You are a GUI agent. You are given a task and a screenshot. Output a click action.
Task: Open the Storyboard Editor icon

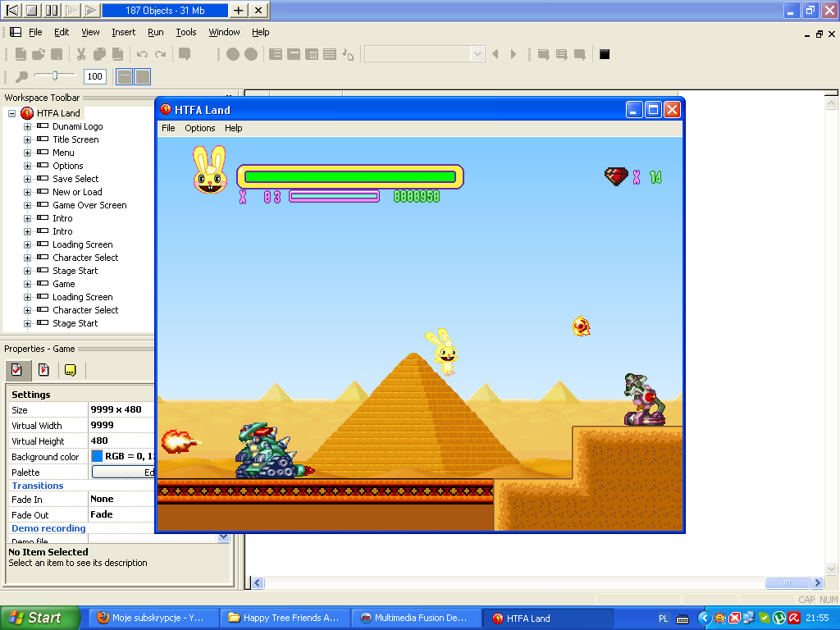[276, 54]
